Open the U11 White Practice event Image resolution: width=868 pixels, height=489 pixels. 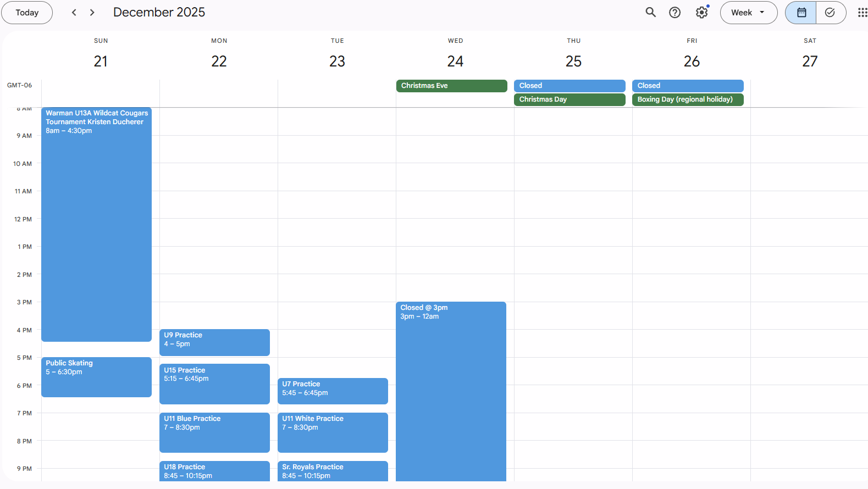(333, 432)
